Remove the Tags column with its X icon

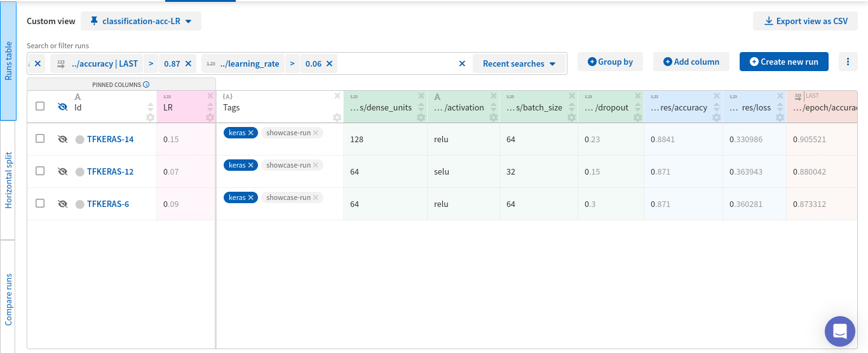click(x=337, y=96)
